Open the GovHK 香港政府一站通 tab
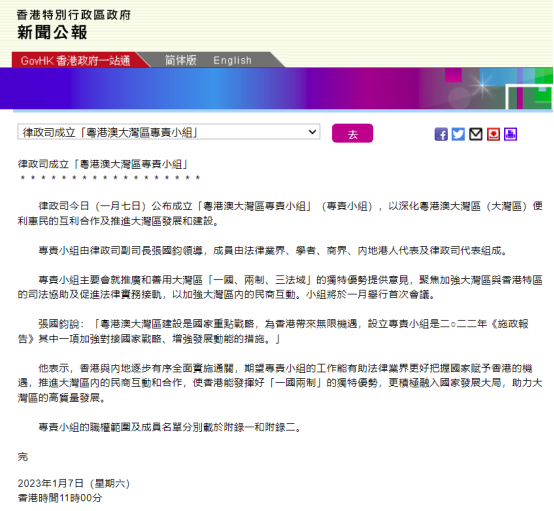Viewport: 554px width, 511px height. [75, 60]
